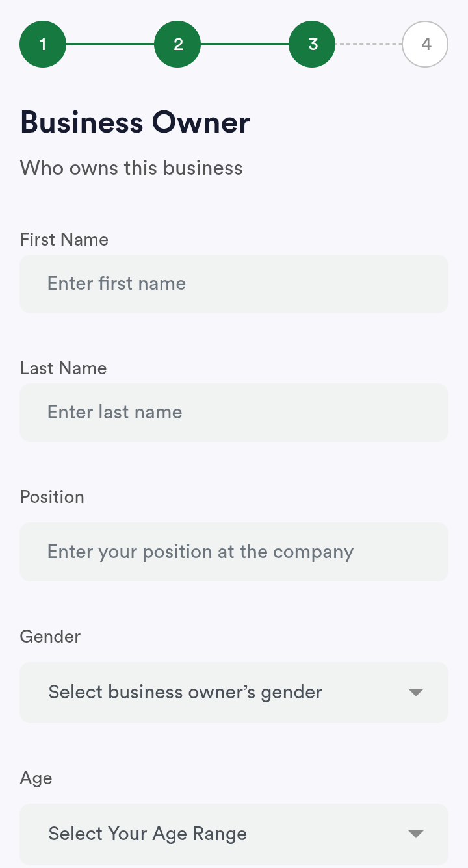Screen dimensions: 468x868
Task: Select the current step 3 circle
Action: (x=312, y=44)
